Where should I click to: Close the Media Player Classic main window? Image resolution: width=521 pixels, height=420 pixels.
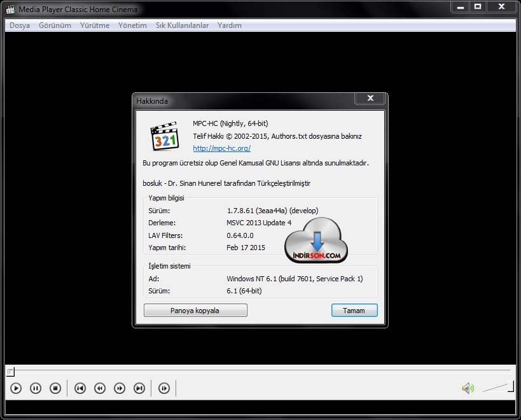[x=502, y=6]
